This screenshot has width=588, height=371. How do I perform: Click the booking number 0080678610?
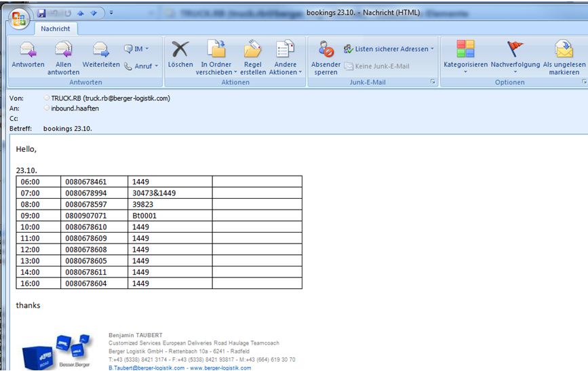pos(86,227)
